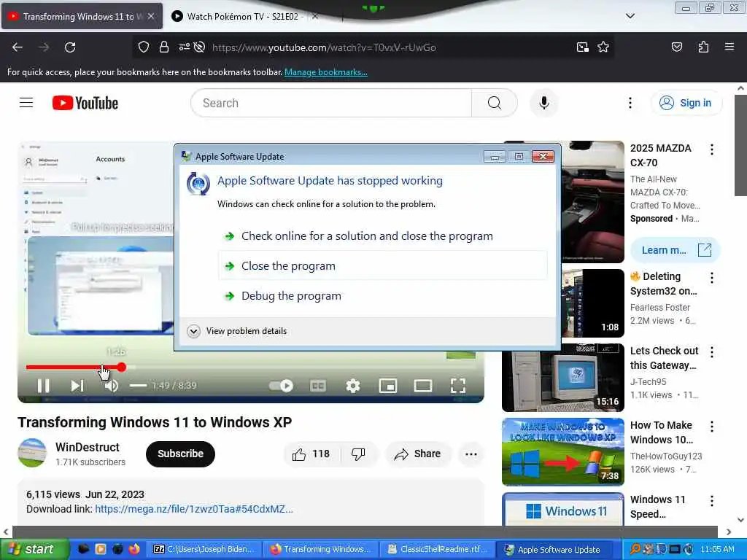Like the video with thumbs up
Viewport: 747px width, 560px height.
(x=311, y=454)
